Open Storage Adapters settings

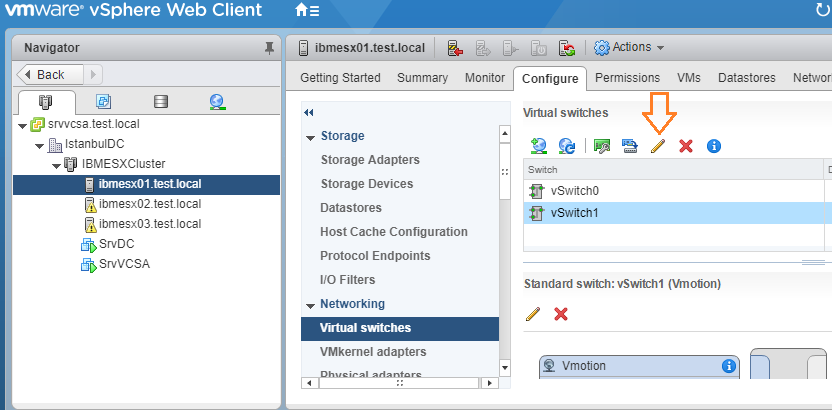click(x=370, y=160)
